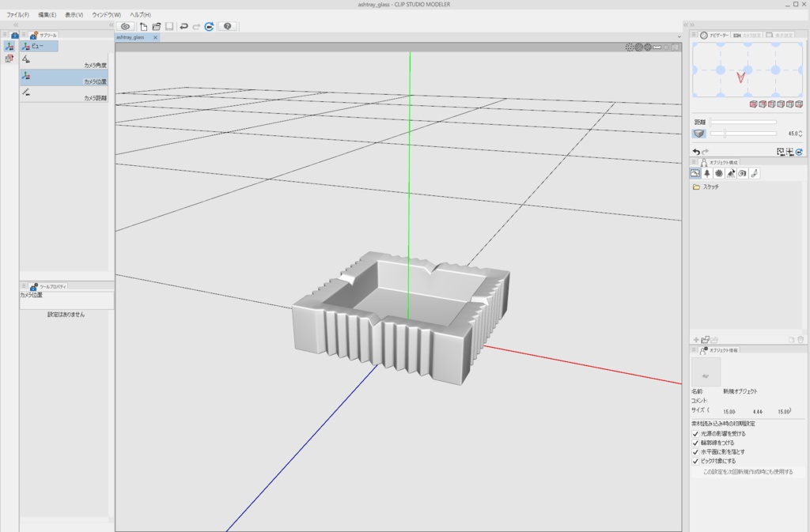Click この設定を次回新規作成時にも使用する button
Screen dimensions: 810x532
point(746,473)
